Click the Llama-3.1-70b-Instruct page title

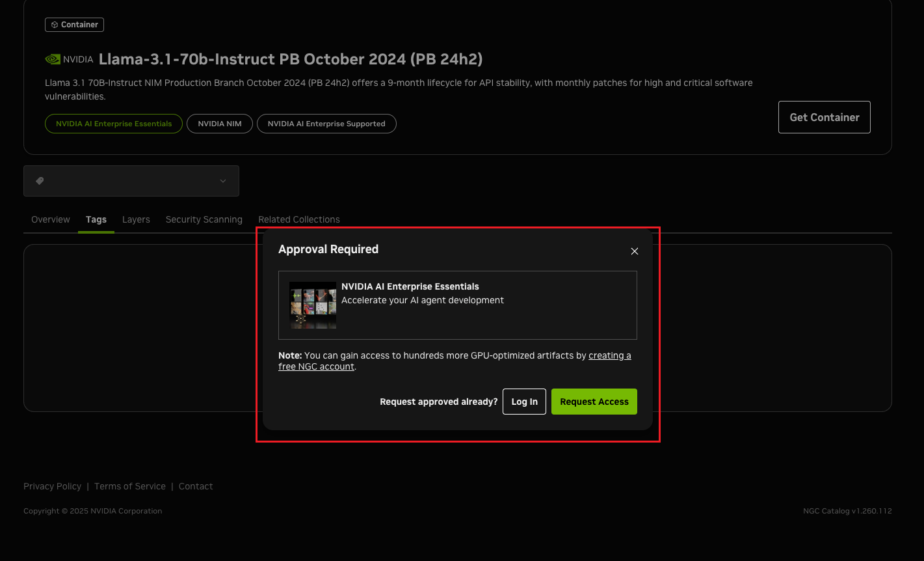pyautogui.click(x=291, y=59)
